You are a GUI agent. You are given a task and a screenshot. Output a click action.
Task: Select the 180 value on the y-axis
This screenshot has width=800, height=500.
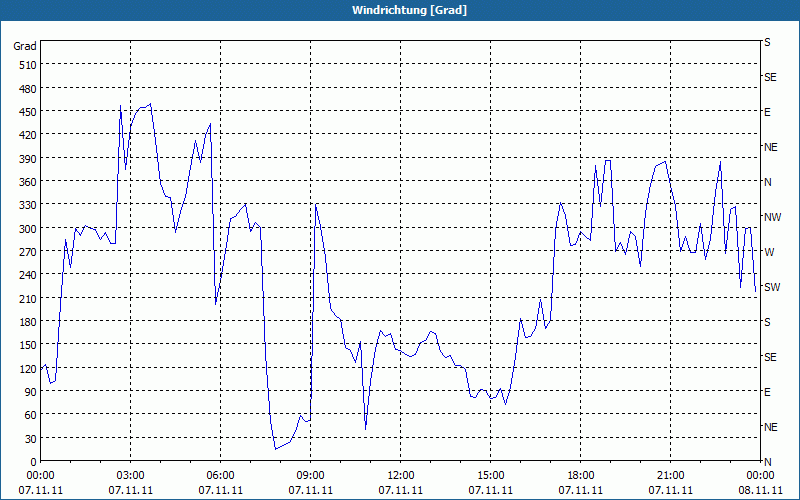pyautogui.click(x=25, y=322)
